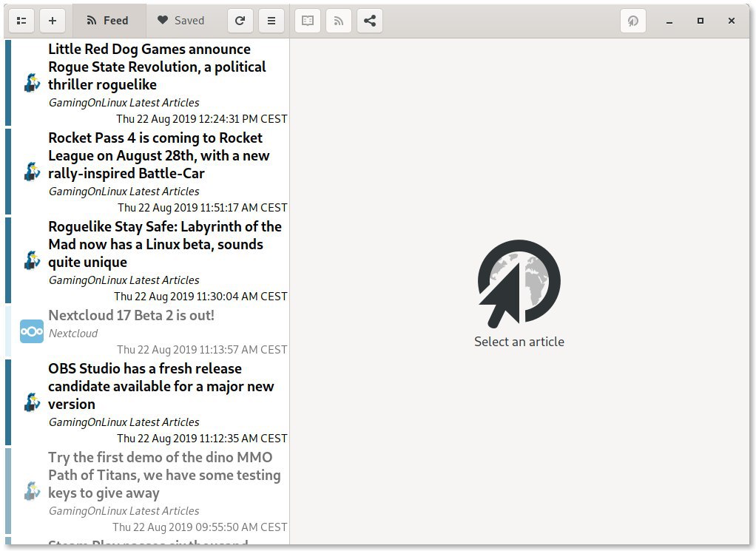
Task: Toggle reader mode book icon
Action: (x=308, y=21)
